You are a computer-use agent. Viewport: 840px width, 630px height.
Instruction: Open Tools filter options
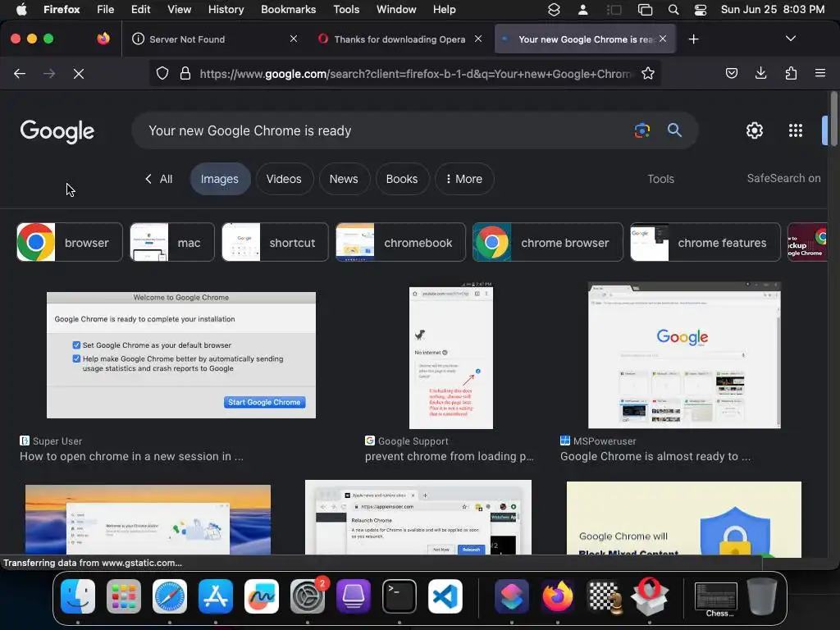point(660,179)
